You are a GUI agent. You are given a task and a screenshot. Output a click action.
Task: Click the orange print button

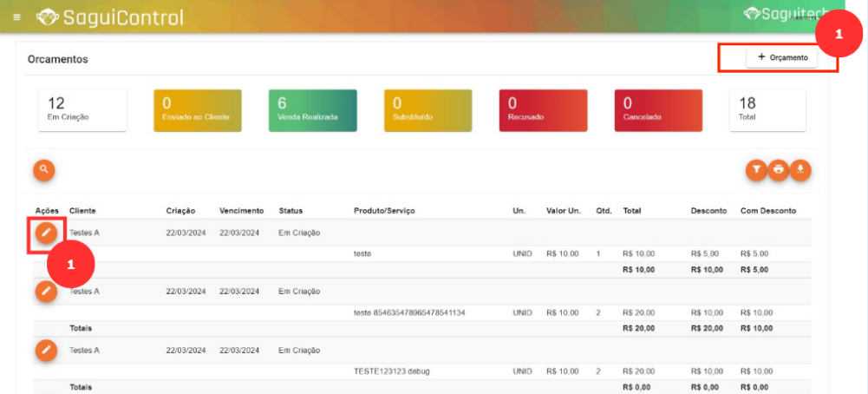click(x=779, y=170)
